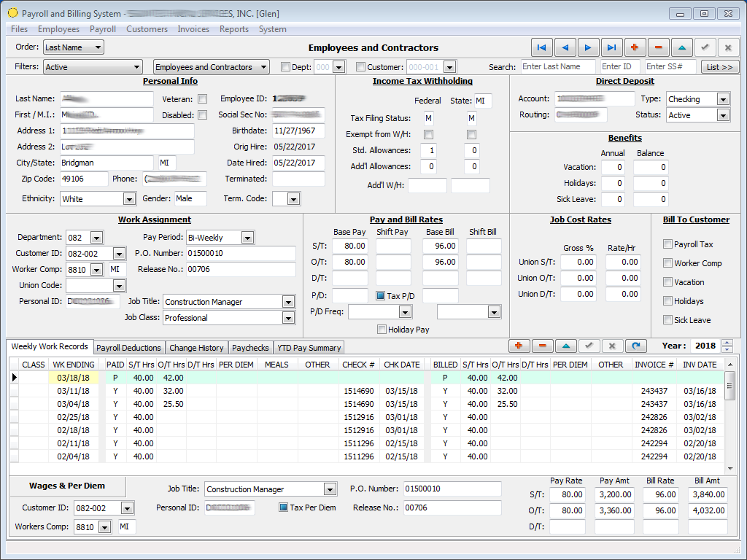Enable Dept filter checkbox
Image resolution: width=747 pixels, height=560 pixels.
pyautogui.click(x=285, y=67)
